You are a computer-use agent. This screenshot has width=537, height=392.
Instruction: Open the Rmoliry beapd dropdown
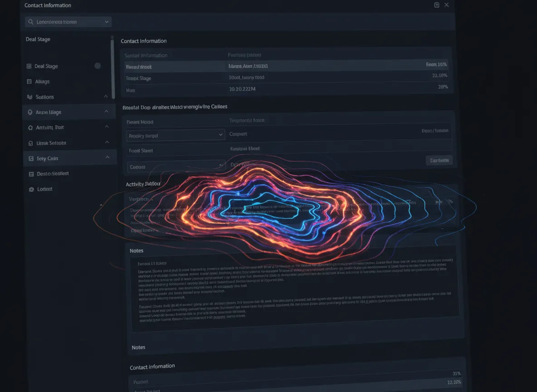point(176,135)
